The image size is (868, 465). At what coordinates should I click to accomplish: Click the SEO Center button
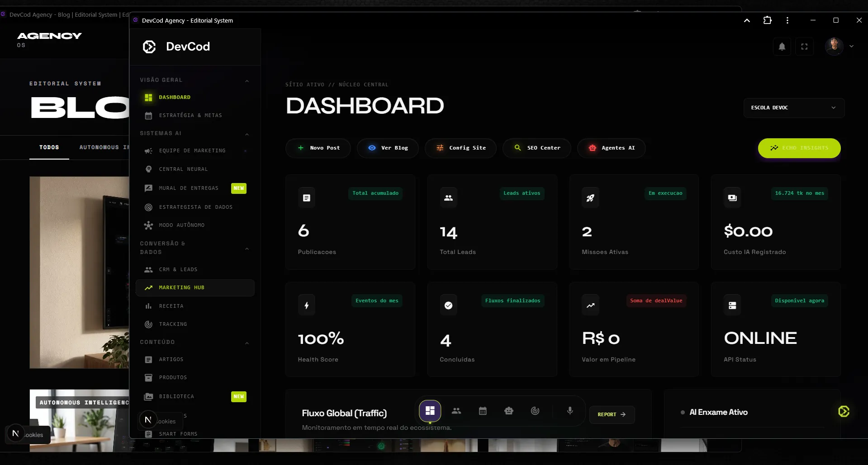tap(537, 148)
